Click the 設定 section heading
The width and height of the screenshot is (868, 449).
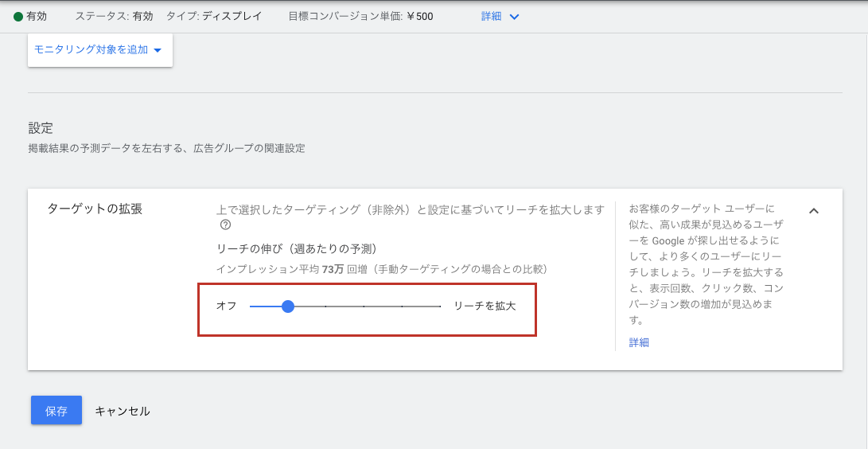tap(41, 128)
